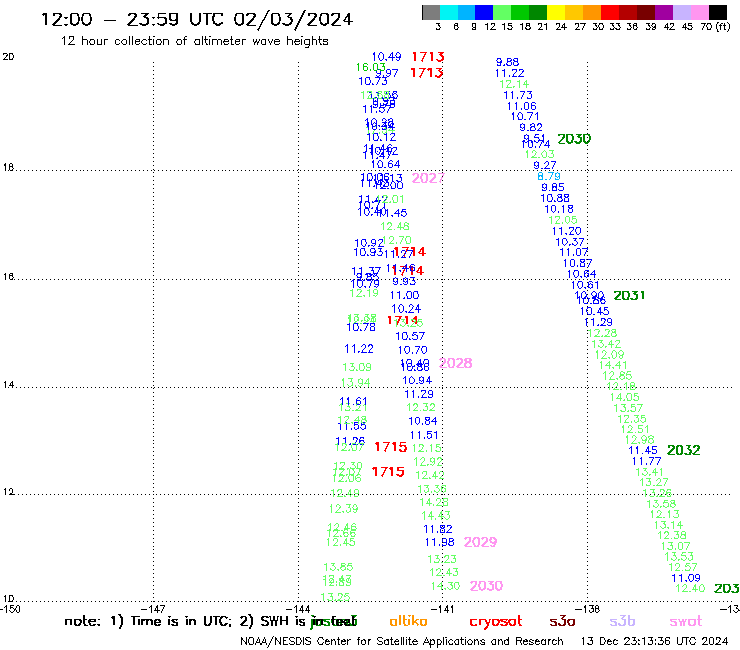Click the '10.78' wave height value
740x650 pixels.
pos(361,327)
